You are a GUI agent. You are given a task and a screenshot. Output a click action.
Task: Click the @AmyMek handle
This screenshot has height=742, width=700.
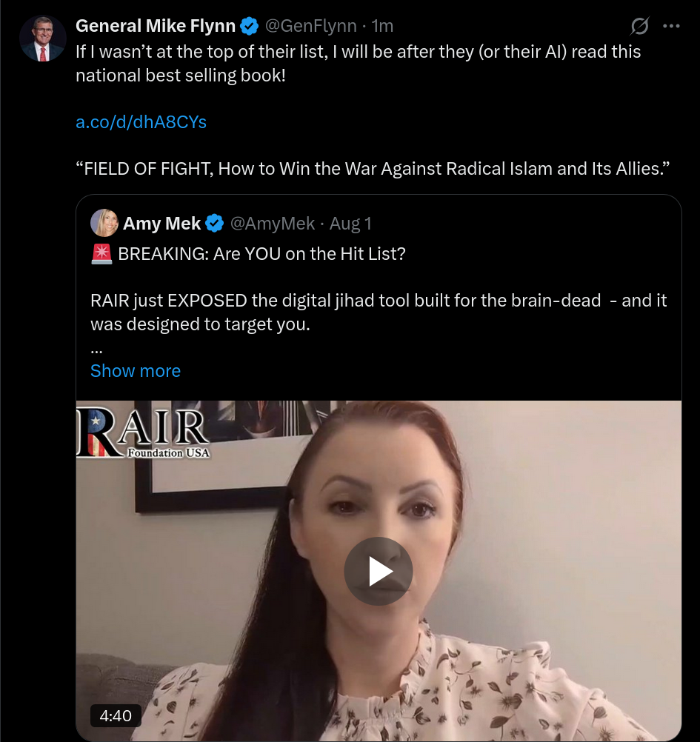tap(272, 224)
